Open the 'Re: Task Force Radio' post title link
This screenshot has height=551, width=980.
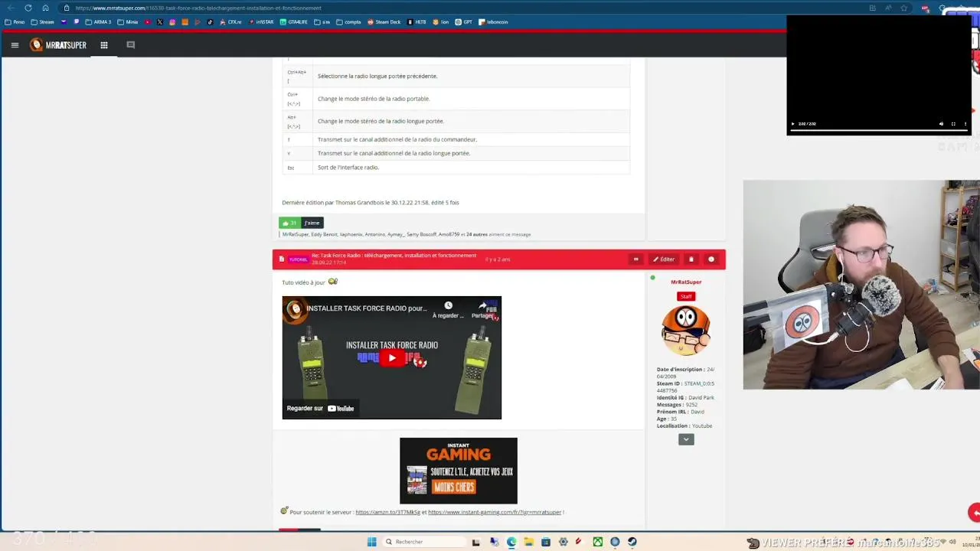pos(394,256)
